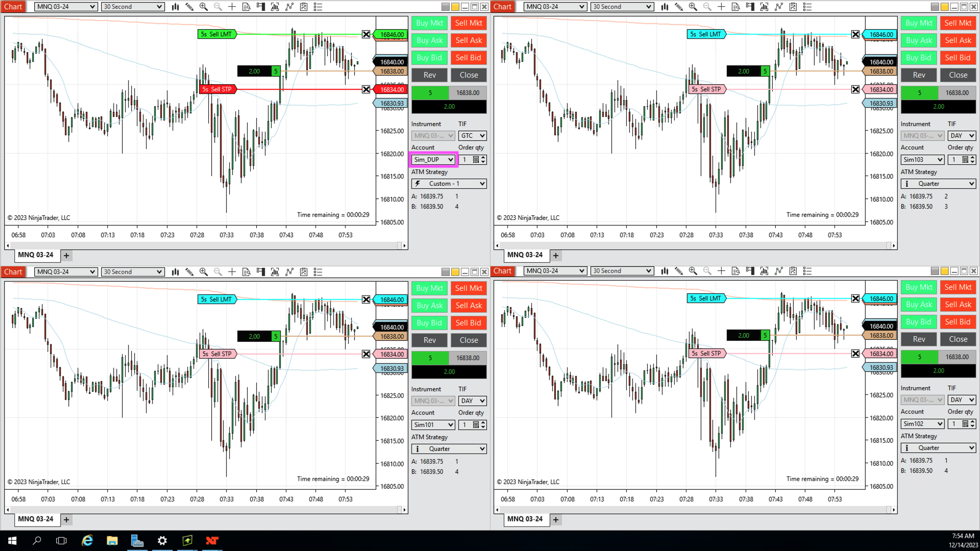Select 5s Sell STP order label in Sim102 chart
The height and width of the screenshot is (551, 980).
(x=707, y=353)
